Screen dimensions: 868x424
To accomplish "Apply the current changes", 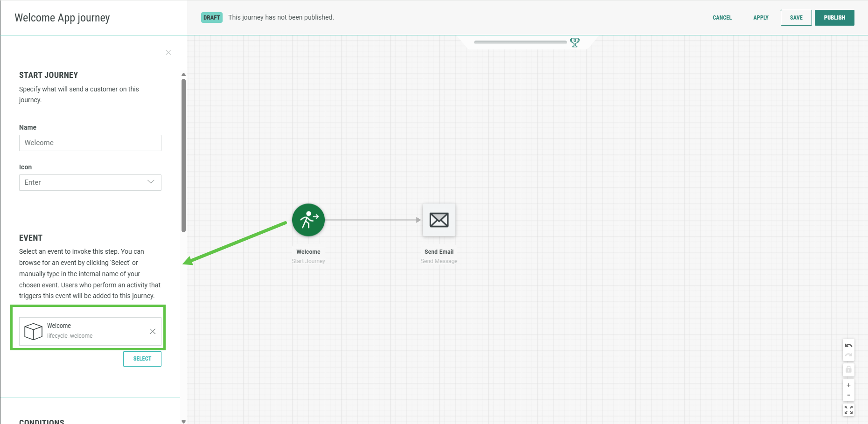I will pos(760,18).
